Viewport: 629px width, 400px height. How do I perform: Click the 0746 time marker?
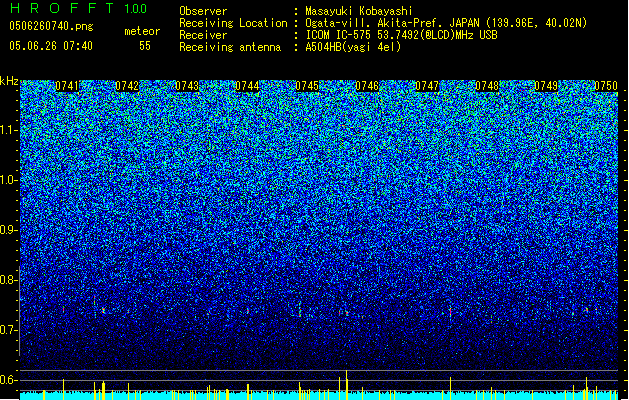(367, 86)
